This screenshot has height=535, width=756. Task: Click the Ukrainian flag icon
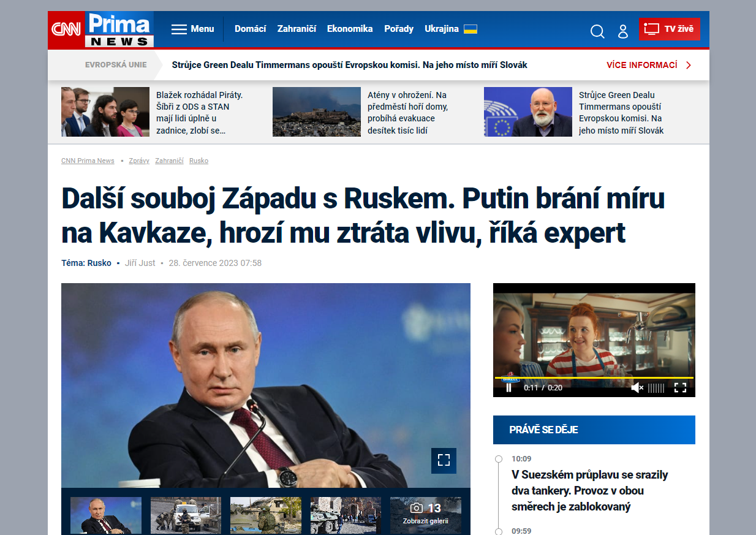pos(471,29)
